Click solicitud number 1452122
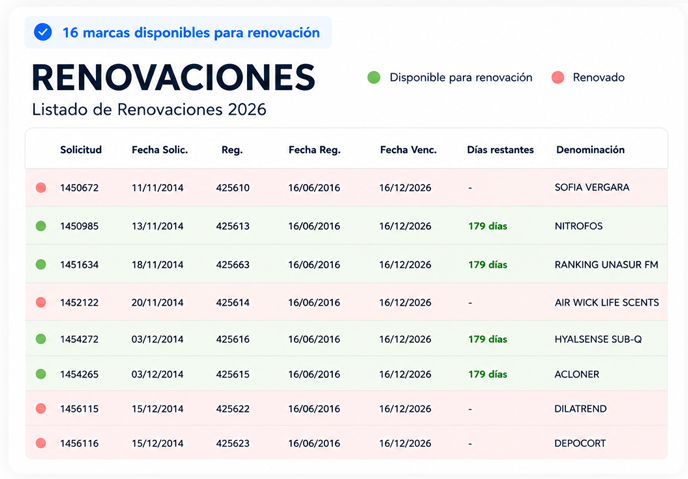Viewport: 688px width, 479px height. pyautogui.click(x=79, y=302)
